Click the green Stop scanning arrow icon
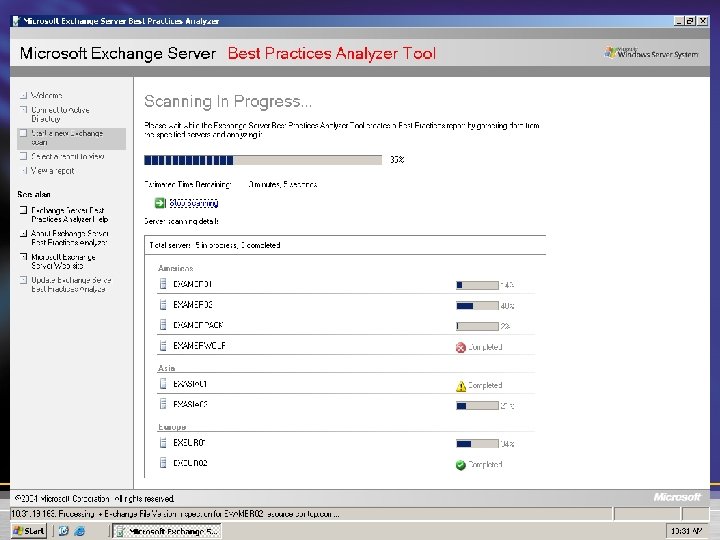Image resolution: width=720 pixels, height=540 pixels. 160,203
